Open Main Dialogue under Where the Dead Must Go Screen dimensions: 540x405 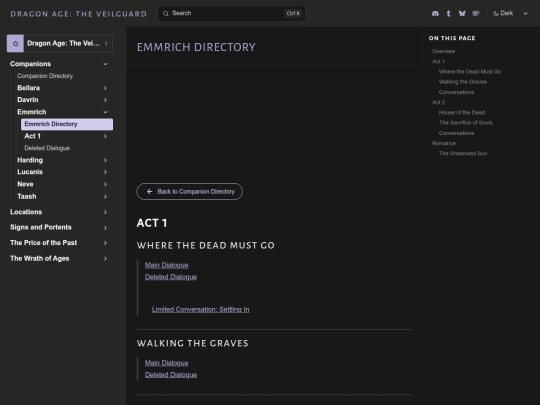(167, 265)
